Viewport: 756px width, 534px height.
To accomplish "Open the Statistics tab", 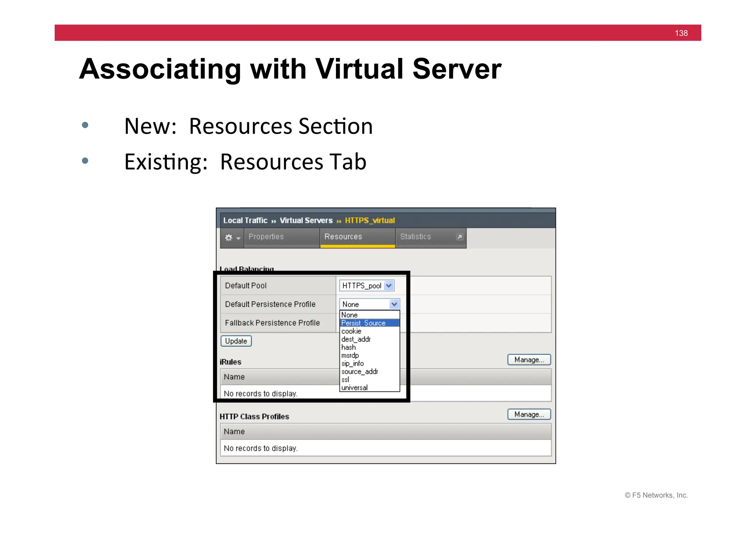I will click(430, 237).
